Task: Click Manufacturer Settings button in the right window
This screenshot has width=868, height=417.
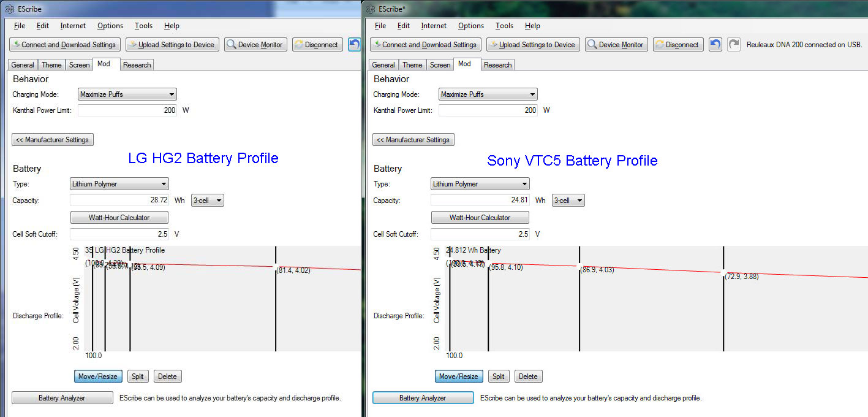Action: [x=413, y=140]
